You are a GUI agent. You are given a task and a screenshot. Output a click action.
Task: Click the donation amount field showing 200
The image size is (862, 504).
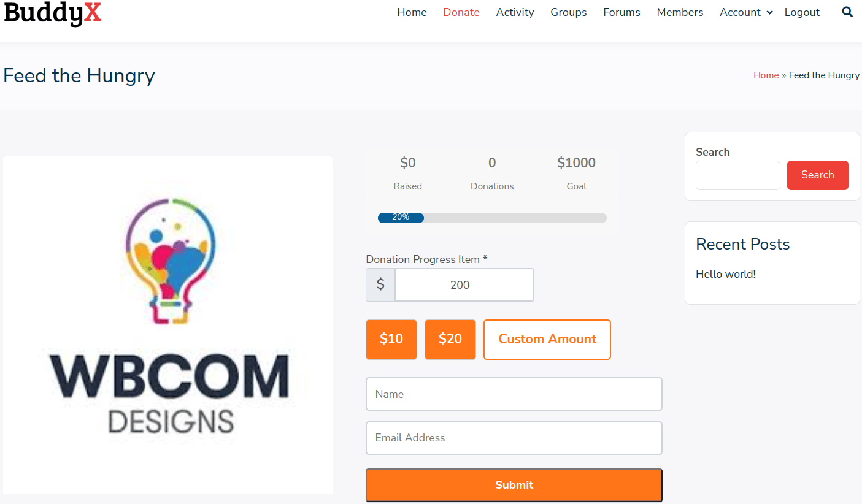(464, 284)
